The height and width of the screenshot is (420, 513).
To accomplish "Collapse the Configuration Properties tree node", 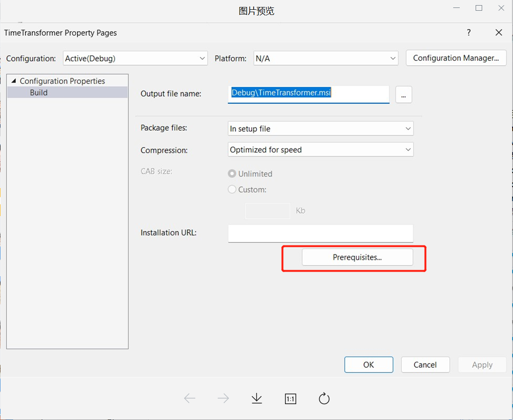I will (13, 81).
